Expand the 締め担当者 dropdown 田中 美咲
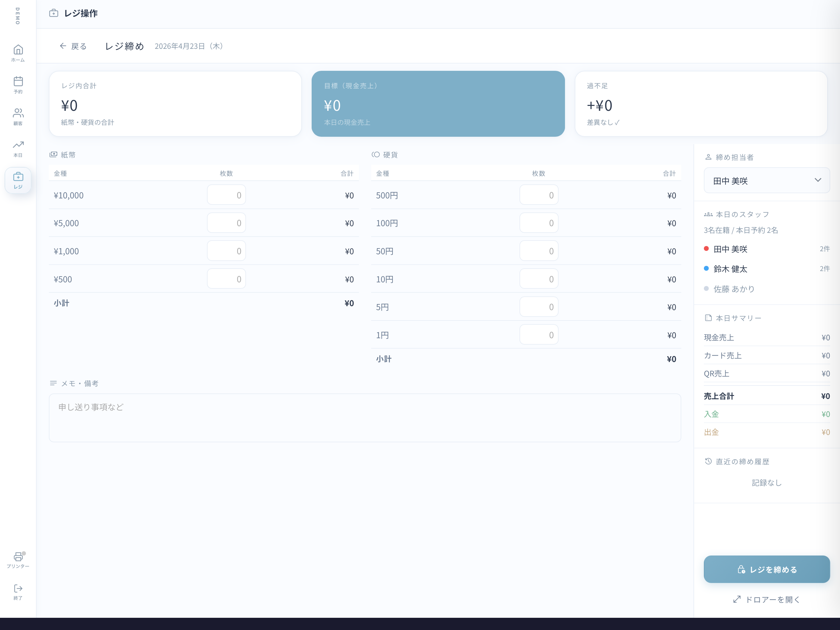 tap(767, 180)
